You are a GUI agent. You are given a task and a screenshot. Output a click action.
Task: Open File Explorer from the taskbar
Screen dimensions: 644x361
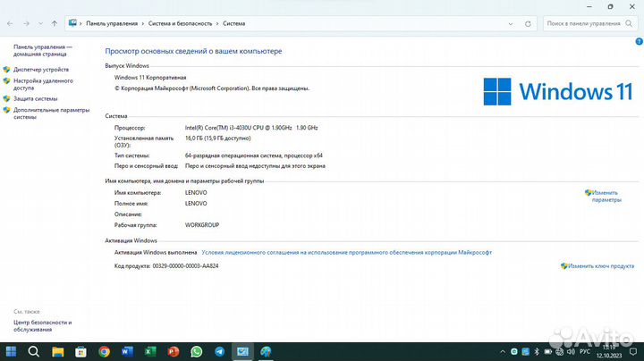(x=57, y=351)
